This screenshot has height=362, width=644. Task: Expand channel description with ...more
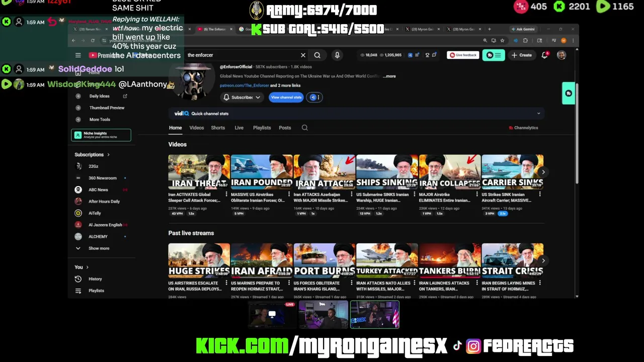[x=389, y=76]
